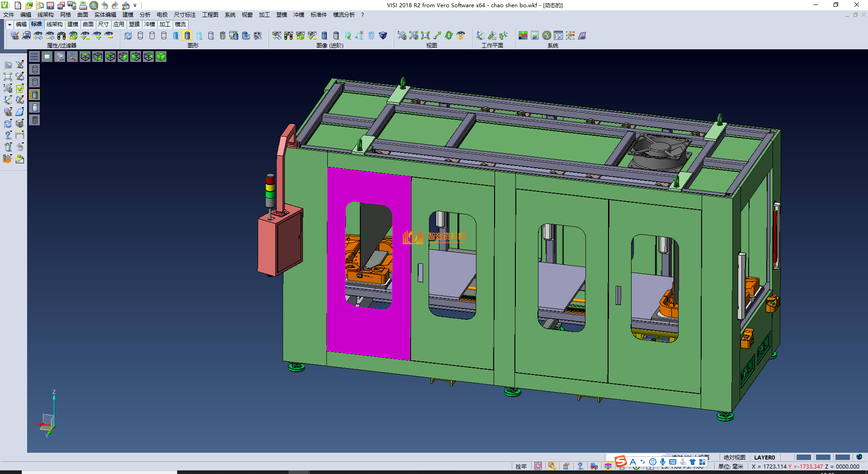Click the LAYER0 label in status bar
Image resolution: width=868 pixels, height=474 pixels.
pos(764,457)
